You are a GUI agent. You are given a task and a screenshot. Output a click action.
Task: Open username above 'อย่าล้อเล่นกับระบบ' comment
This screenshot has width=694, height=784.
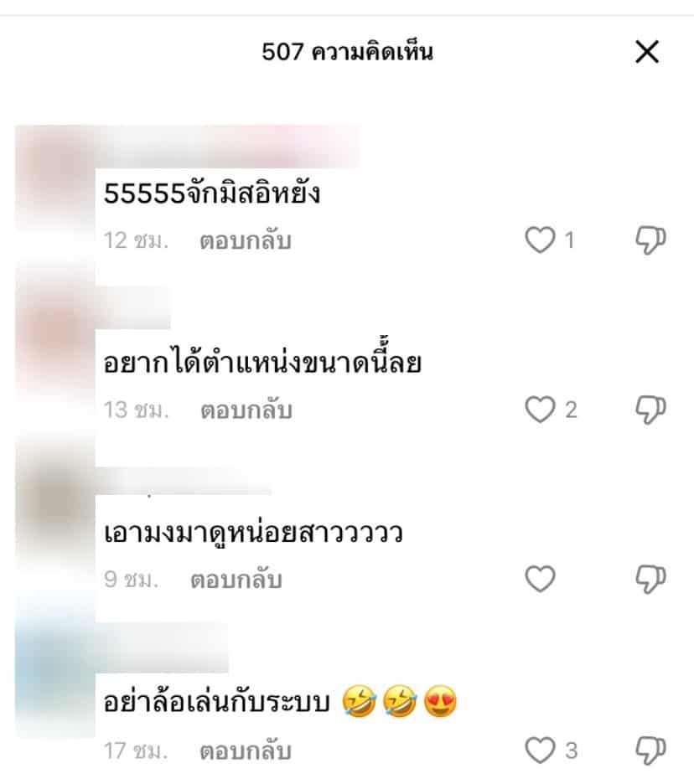(162, 647)
